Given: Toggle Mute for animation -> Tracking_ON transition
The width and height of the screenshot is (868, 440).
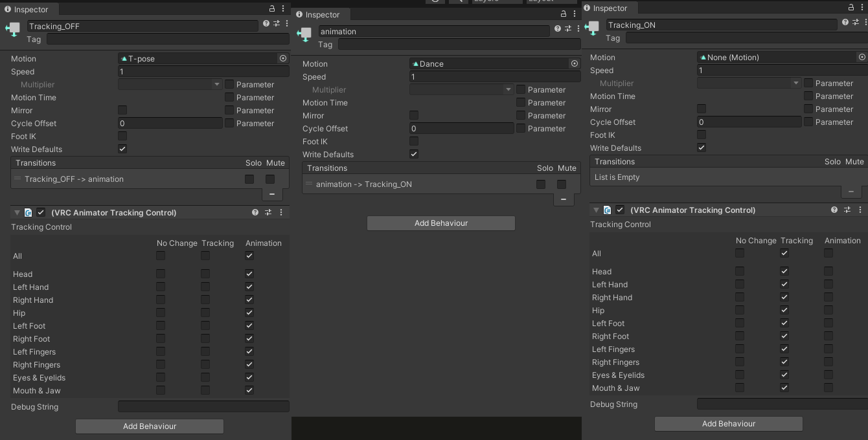Looking at the screenshot, I should [x=562, y=184].
